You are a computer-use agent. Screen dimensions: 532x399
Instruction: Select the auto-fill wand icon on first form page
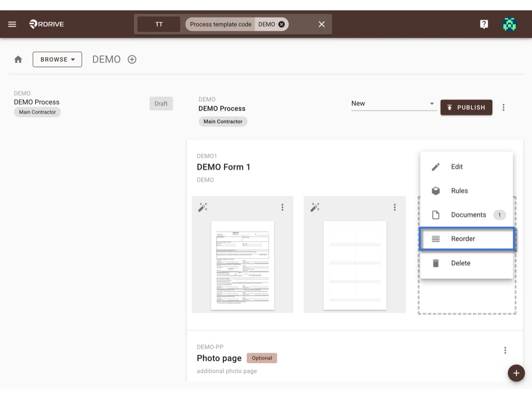pyautogui.click(x=203, y=207)
